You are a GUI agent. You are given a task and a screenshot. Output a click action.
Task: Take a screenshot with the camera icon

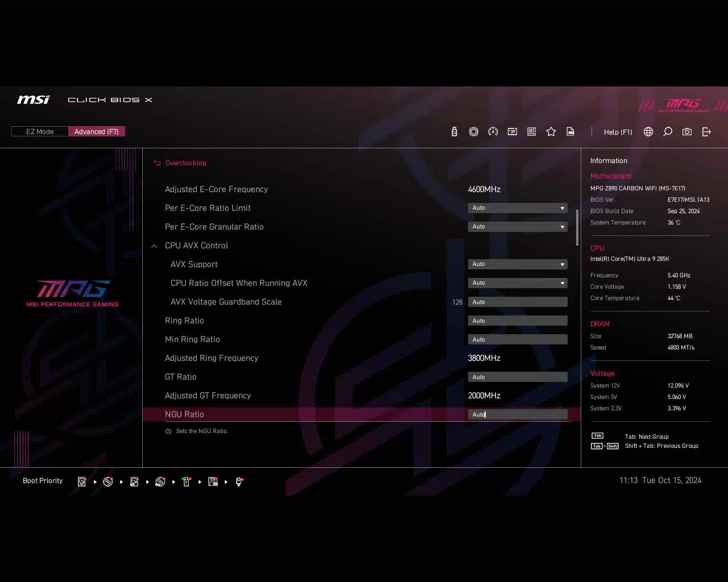687,132
